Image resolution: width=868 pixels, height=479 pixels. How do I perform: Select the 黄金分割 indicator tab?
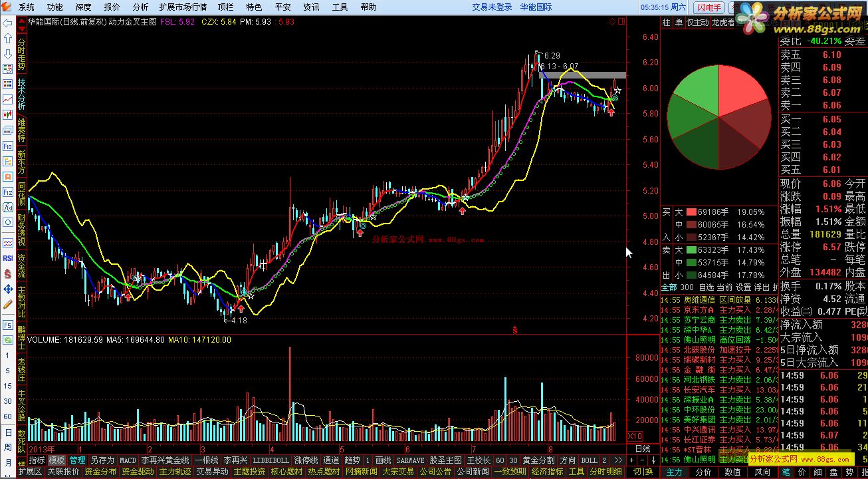pyautogui.click(x=538, y=460)
